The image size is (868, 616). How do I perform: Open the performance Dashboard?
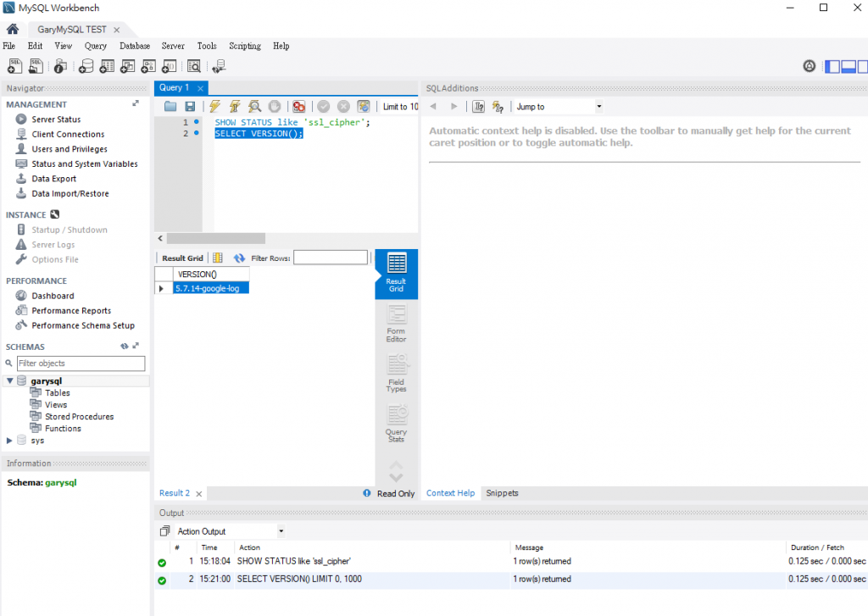(53, 296)
